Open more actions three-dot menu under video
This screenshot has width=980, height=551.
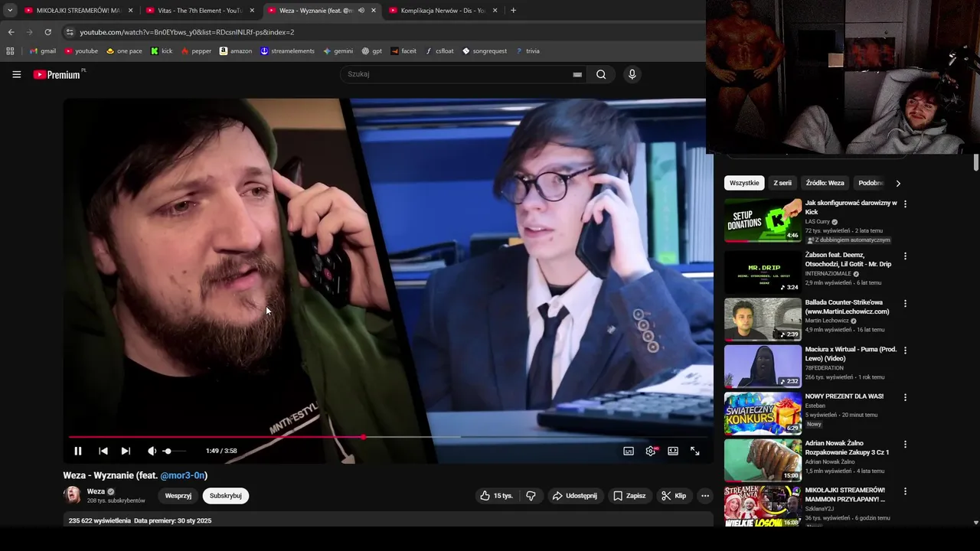point(705,496)
